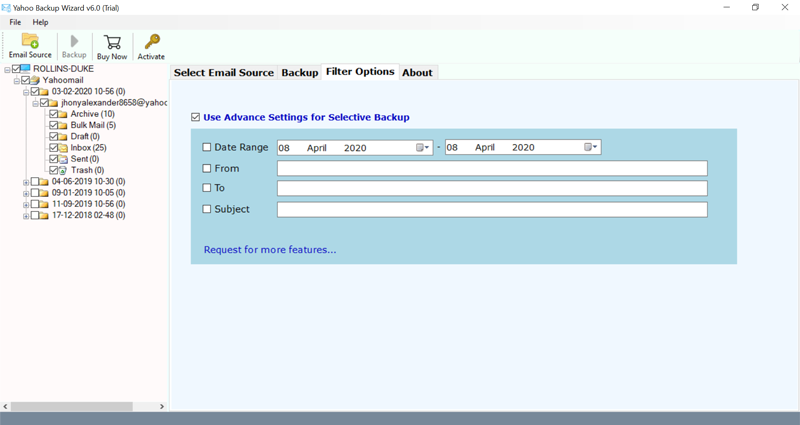This screenshot has height=425, width=800.
Task: Click the Buy Now cart icon
Action: point(112,42)
